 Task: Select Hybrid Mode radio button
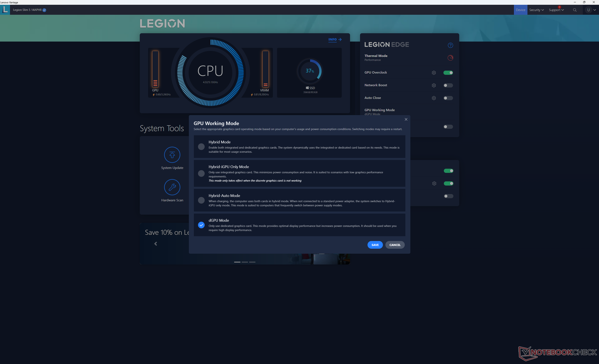point(201,146)
